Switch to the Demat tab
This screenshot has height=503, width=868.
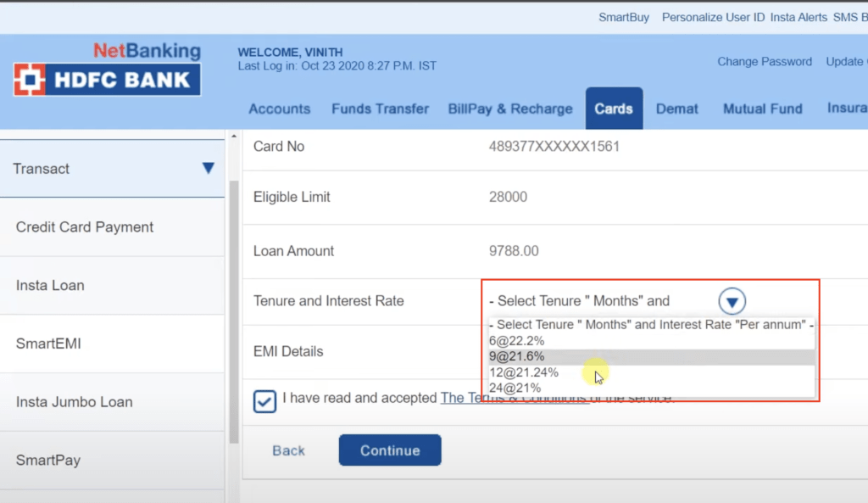(677, 109)
